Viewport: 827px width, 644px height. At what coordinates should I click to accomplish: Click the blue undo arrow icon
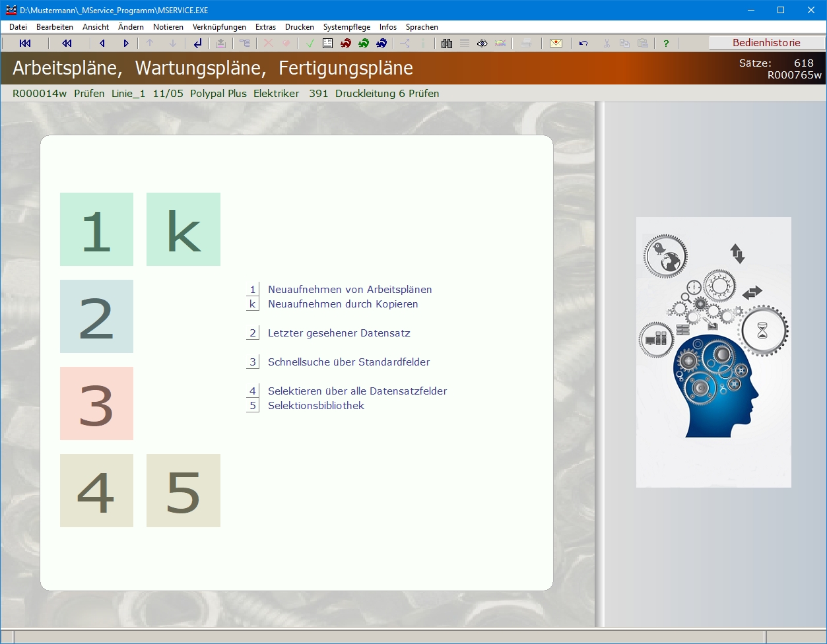[583, 44]
